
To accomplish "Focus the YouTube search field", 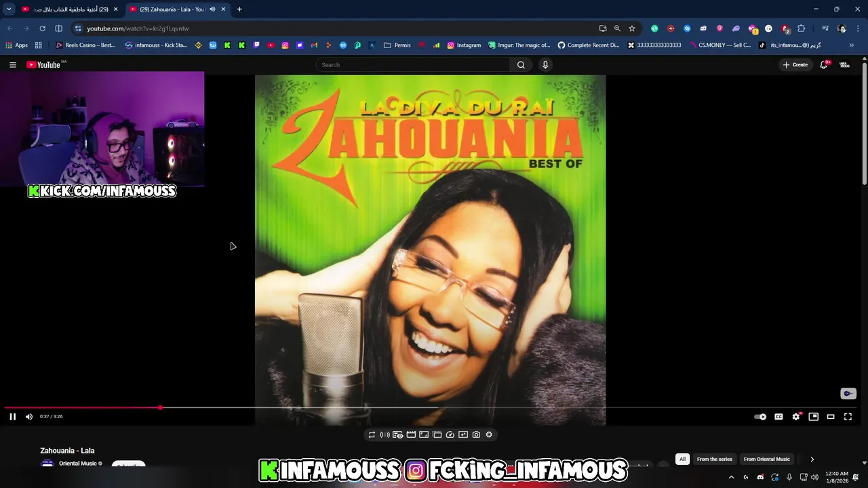I will pyautogui.click(x=413, y=65).
